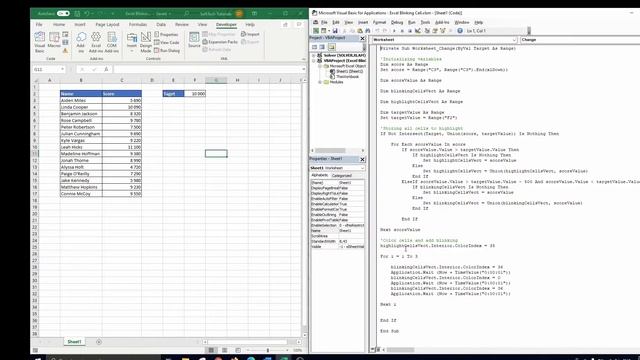Click Run Sub play icon in VBA toolbar
The height and width of the screenshot is (360, 640).
pyautogui.click(x=394, y=31)
